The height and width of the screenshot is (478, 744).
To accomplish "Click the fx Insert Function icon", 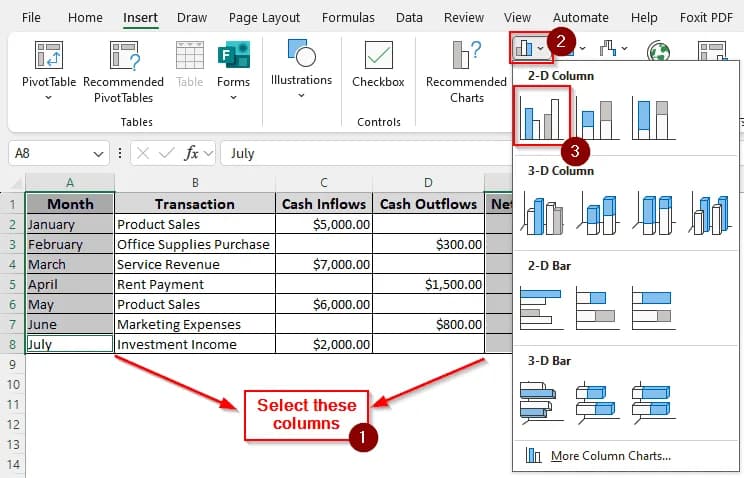I will click(191, 153).
